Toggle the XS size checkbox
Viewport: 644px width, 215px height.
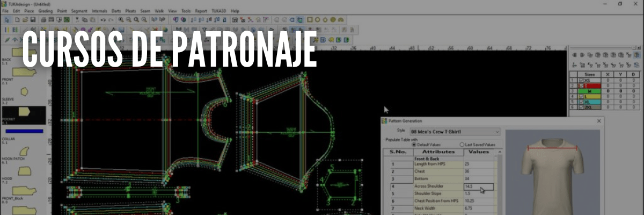(x=582, y=80)
